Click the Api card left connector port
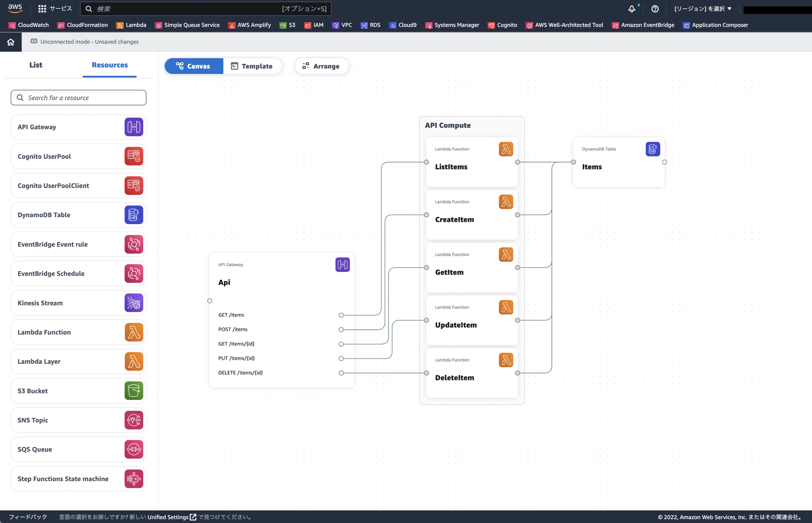 coord(210,301)
